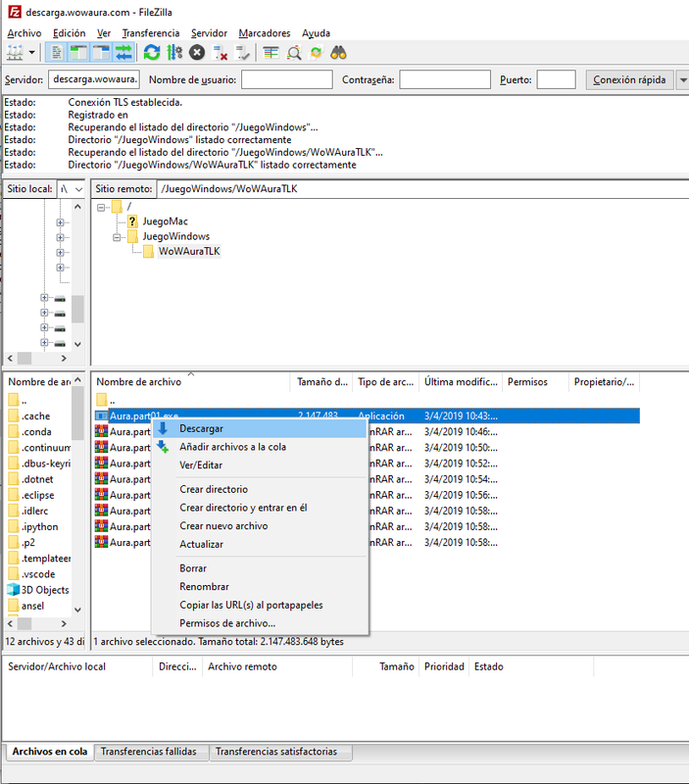Toggle the remote directory tree view
The image size is (689, 784).
pos(101,53)
